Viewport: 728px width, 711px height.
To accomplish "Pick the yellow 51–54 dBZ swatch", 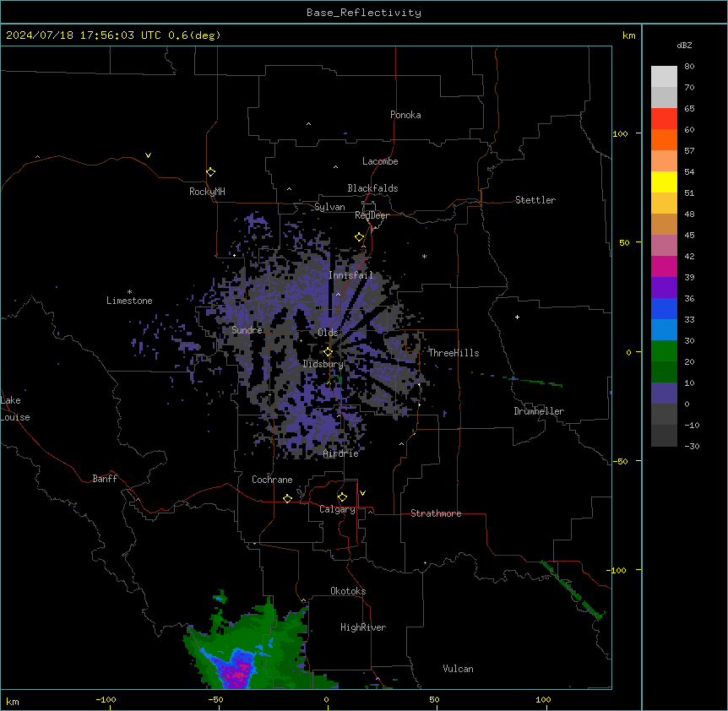I will [664, 182].
